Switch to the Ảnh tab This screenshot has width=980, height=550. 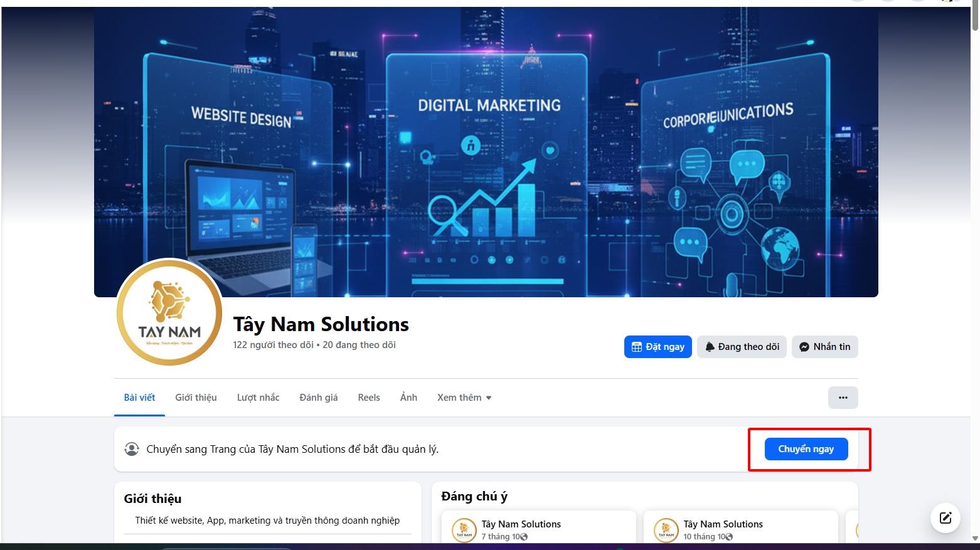point(408,398)
